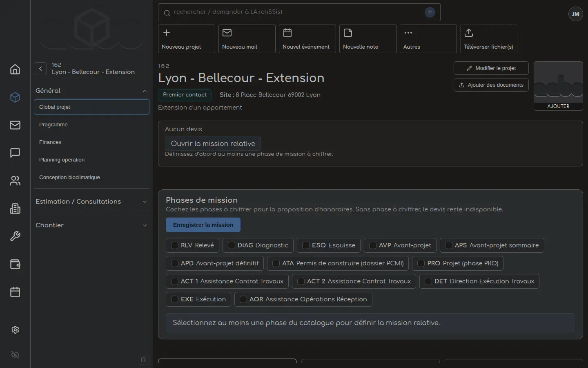Expand the Estimation / Consultations section
The height and width of the screenshot is (368, 588).
91,202
